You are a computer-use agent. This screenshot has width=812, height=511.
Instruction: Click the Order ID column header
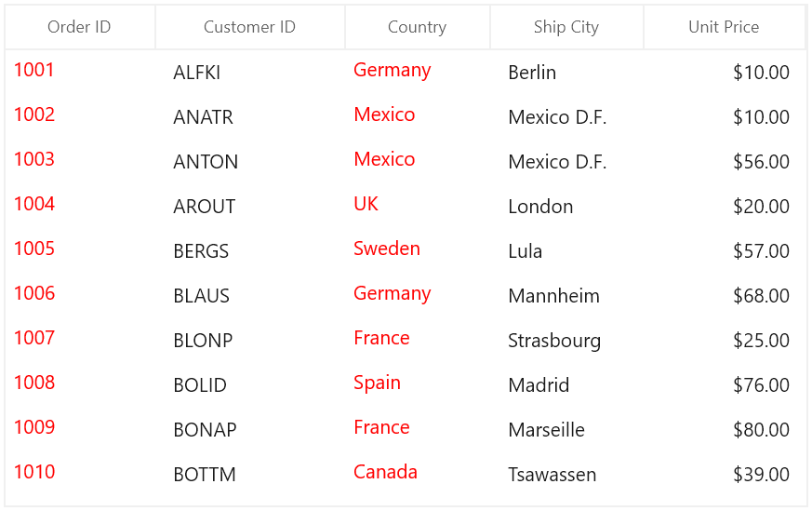80,27
